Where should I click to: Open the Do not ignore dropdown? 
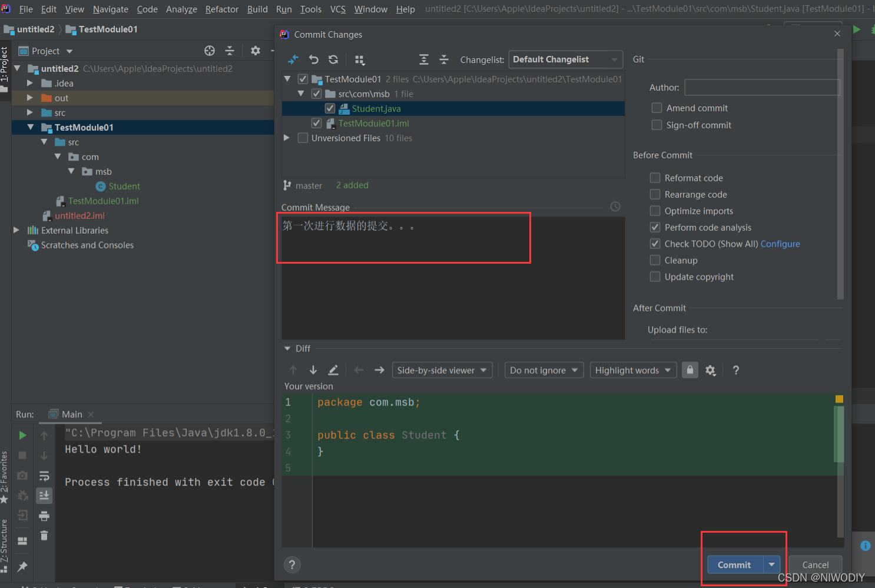(x=544, y=370)
